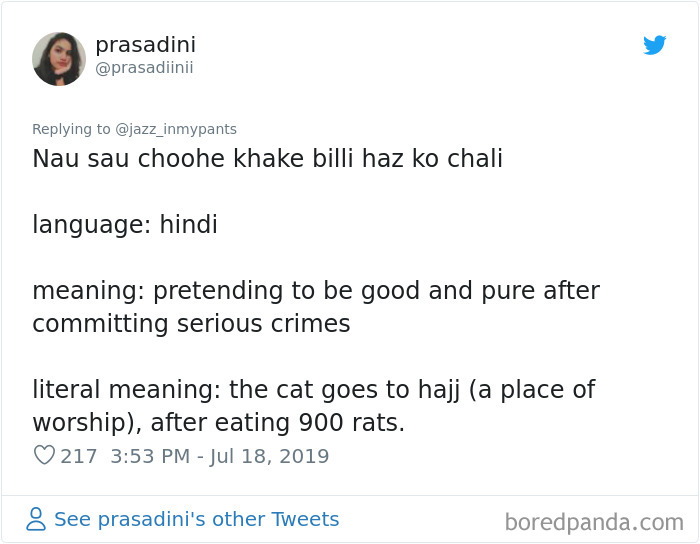Click the 'Replying to' label
Image resolution: width=700 pixels, height=544 pixels.
pyautogui.click(x=71, y=129)
